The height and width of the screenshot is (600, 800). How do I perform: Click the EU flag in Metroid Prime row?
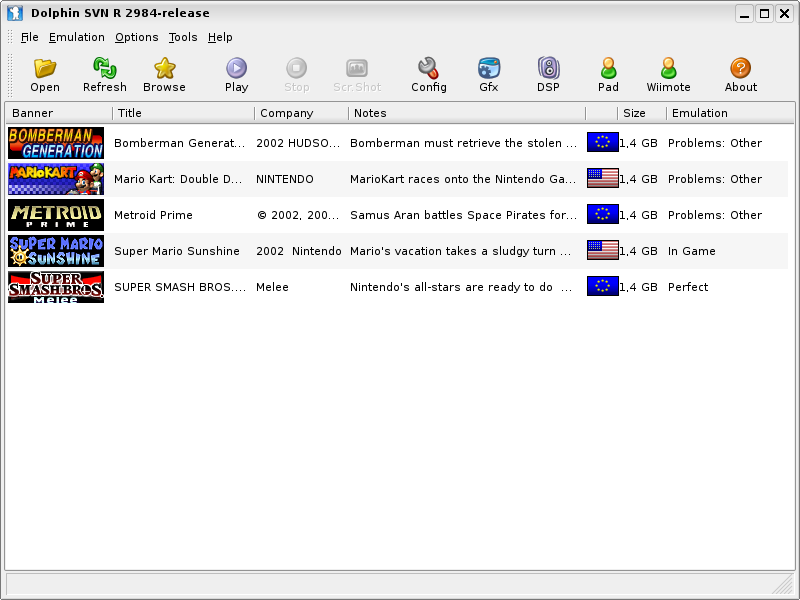pyautogui.click(x=603, y=214)
